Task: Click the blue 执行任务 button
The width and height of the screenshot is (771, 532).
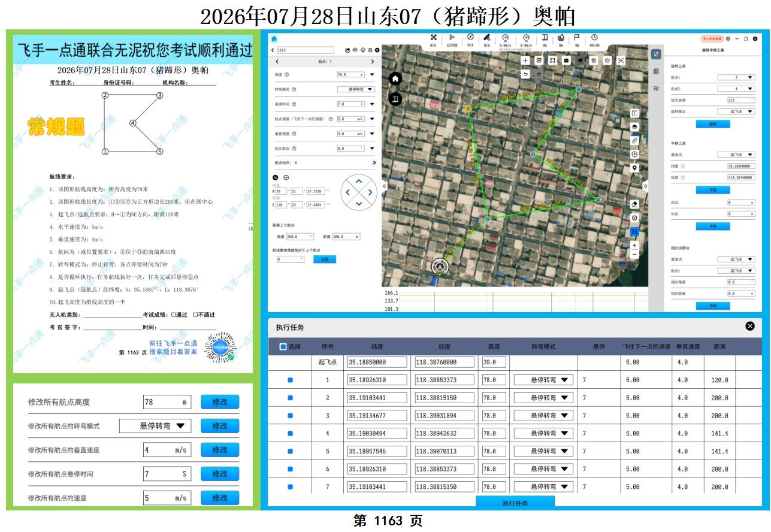Action: [515, 503]
